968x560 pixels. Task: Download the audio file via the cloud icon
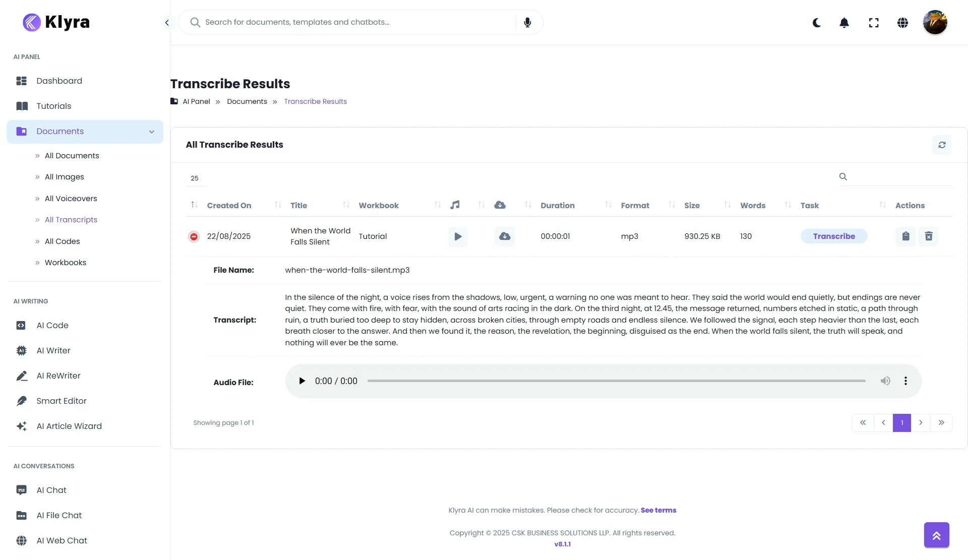[505, 236]
